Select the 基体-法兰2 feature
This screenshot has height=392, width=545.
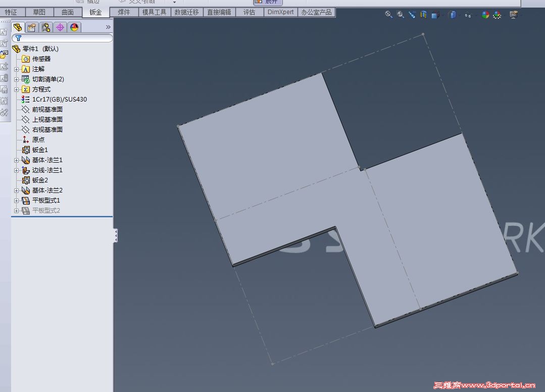(47, 190)
